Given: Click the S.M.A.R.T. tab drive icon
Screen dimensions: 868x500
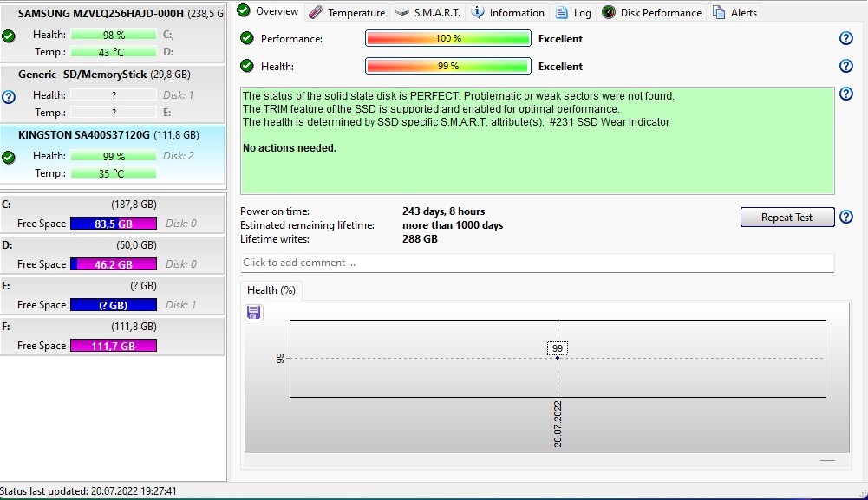Looking at the screenshot, I should (x=401, y=12).
